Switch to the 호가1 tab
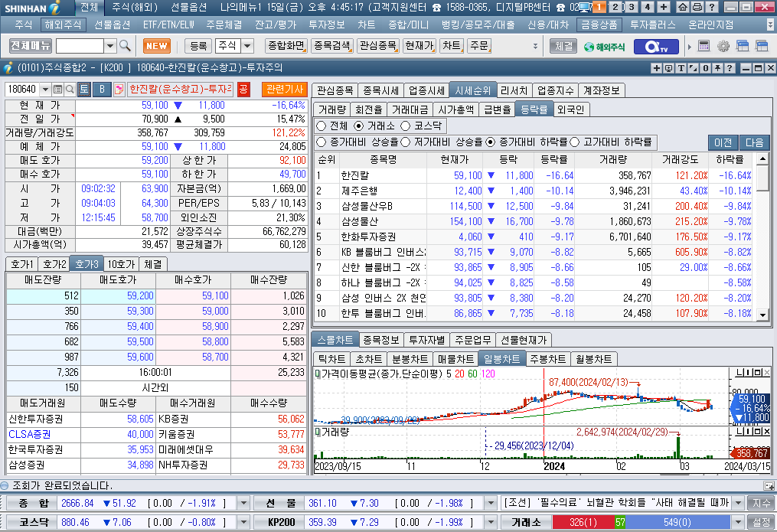 coord(21,264)
